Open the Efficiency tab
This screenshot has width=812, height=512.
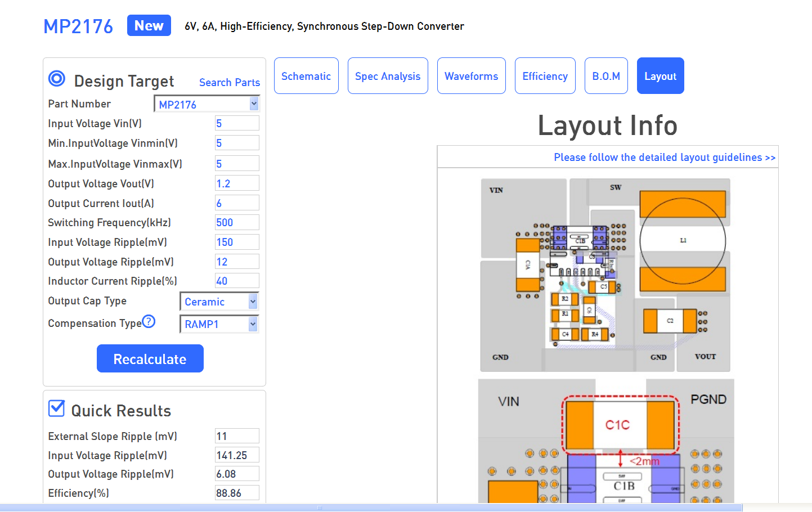point(545,76)
